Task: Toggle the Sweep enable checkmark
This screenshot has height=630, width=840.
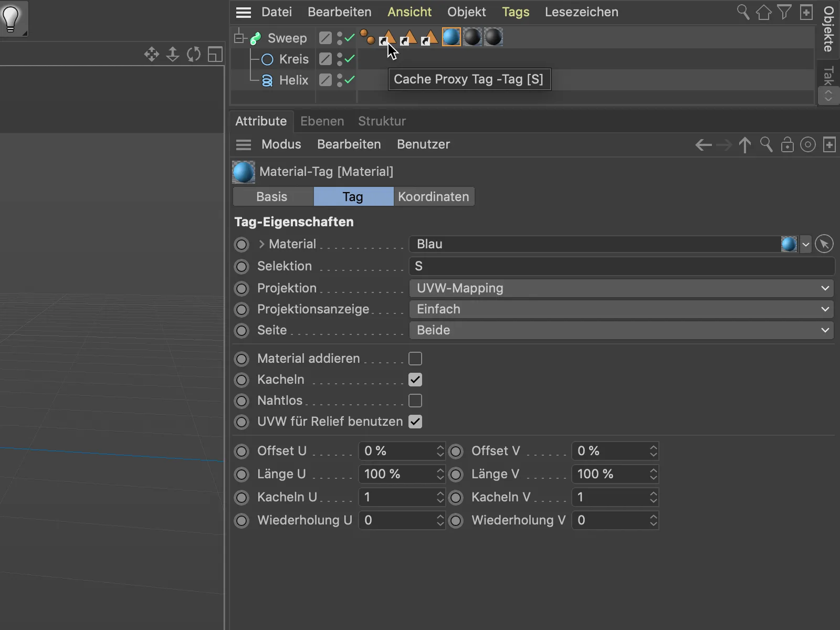Action: 350,38
